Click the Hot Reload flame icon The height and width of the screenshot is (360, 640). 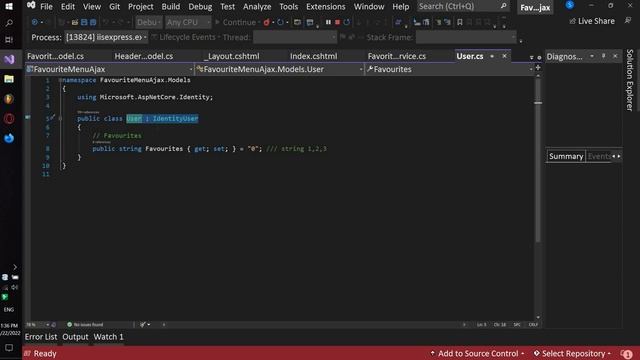267,22
